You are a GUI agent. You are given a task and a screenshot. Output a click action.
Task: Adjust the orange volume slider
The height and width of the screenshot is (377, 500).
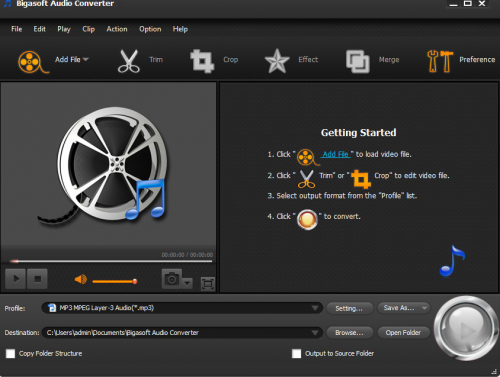tap(115, 281)
